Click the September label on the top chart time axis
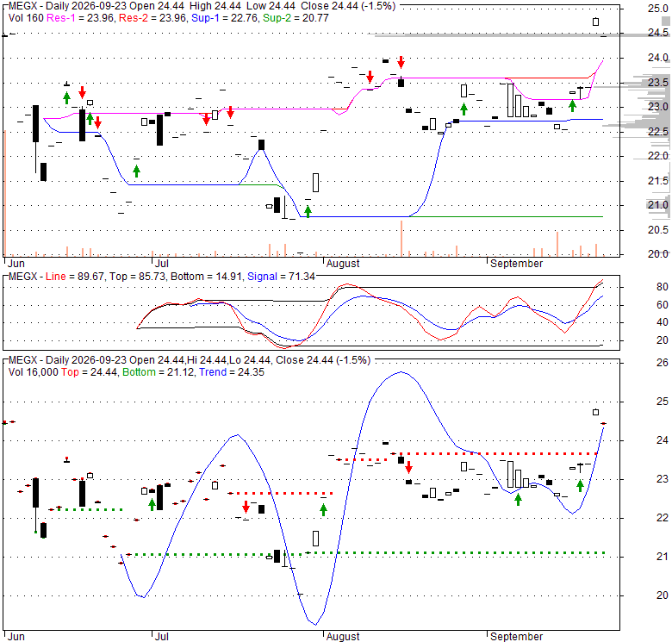 coord(516,263)
